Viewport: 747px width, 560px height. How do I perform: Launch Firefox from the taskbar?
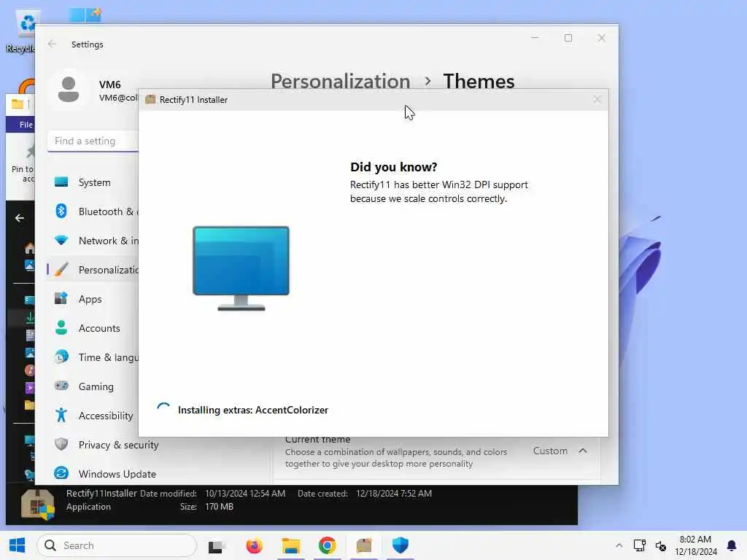(255, 545)
